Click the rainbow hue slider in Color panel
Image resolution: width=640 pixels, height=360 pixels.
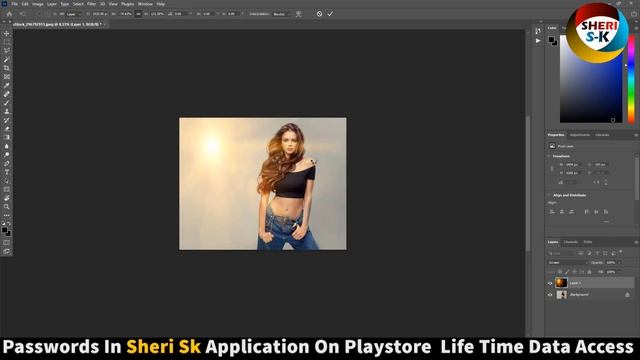(631, 79)
